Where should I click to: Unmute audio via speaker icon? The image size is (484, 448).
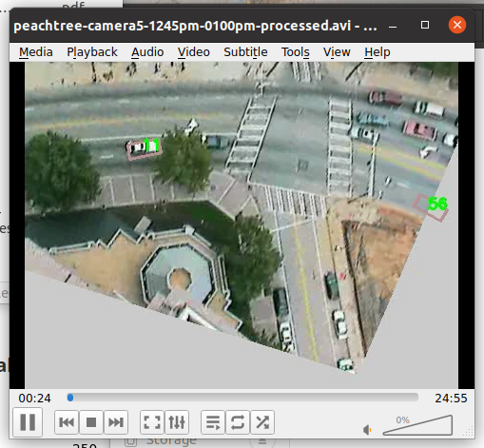click(367, 430)
